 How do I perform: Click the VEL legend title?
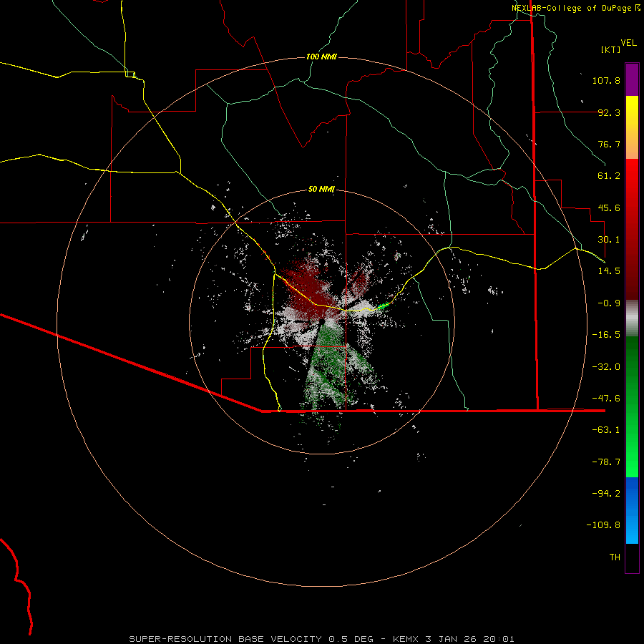[x=628, y=42]
